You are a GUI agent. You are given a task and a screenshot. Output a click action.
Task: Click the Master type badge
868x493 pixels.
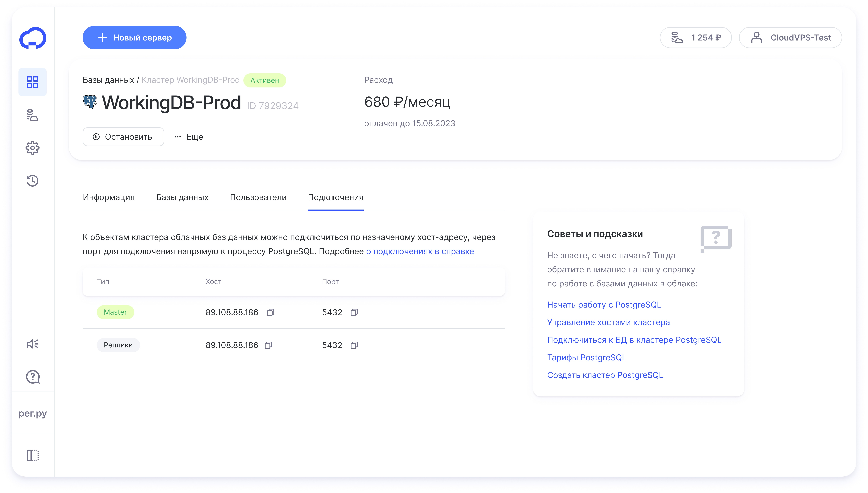point(115,312)
